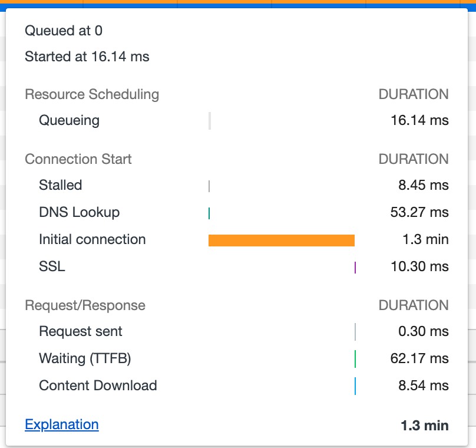Click the Started at 16.14 ms text

point(87,57)
